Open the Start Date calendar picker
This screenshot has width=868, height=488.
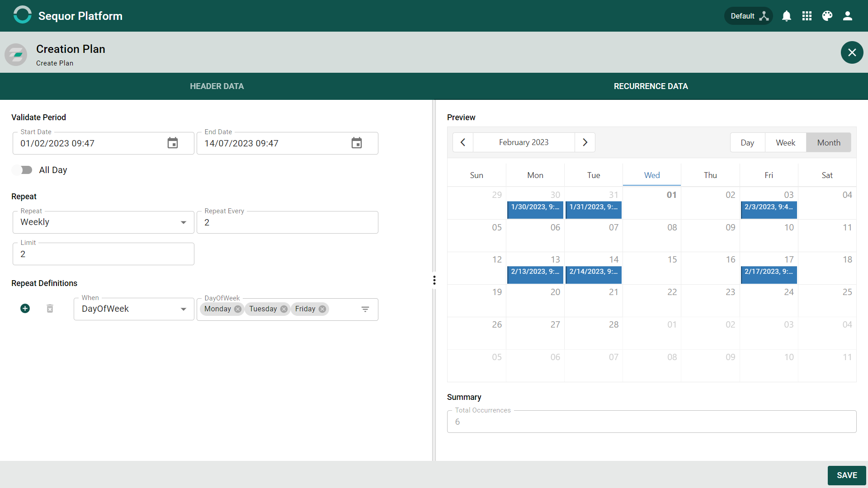(x=173, y=143)
